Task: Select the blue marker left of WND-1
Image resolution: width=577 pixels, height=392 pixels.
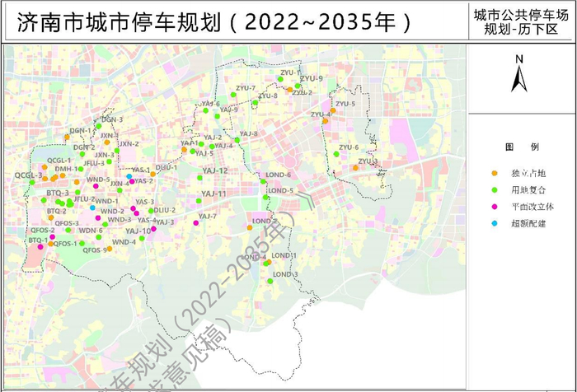Action: (92, 208)
